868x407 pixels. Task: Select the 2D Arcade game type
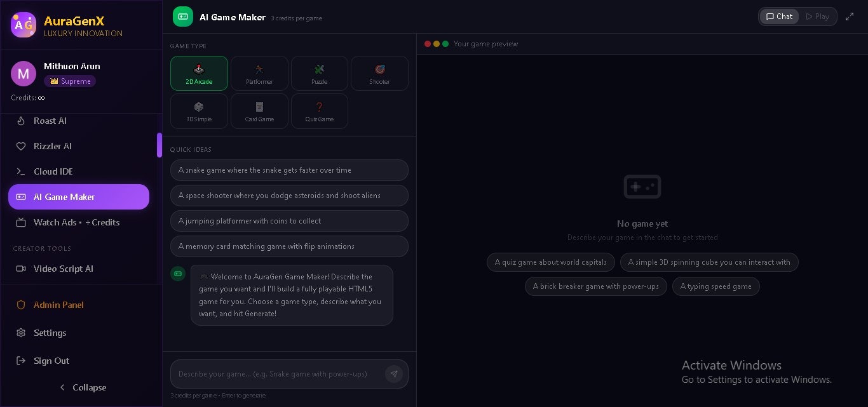point(199,74)
